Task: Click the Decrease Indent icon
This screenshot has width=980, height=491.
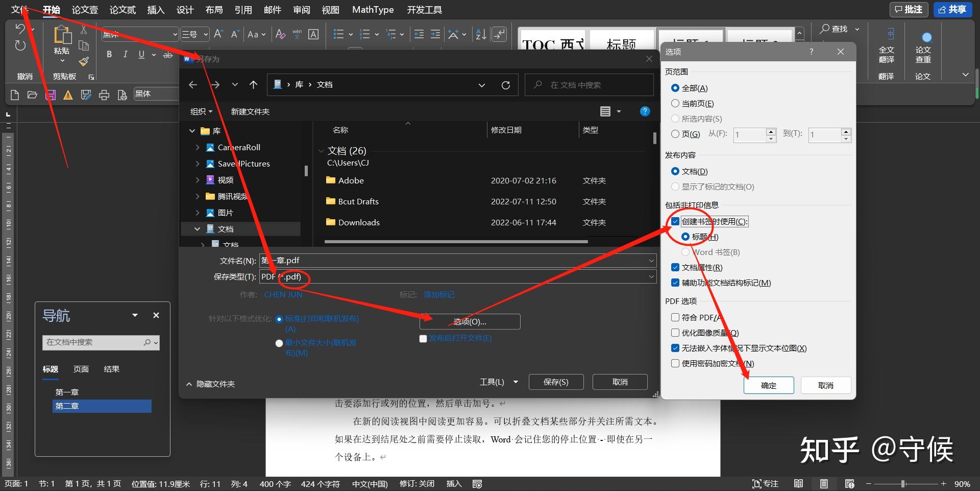Action: [x=419, y=34]
